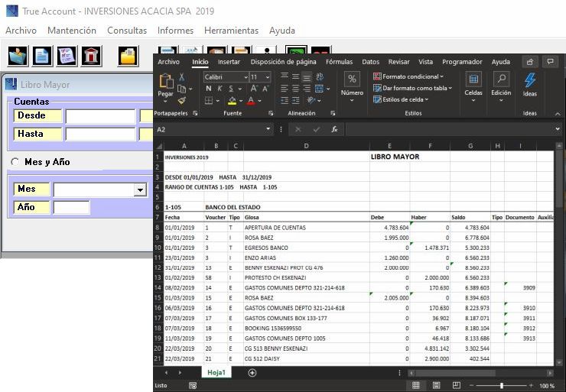Expand the Número format group
566x392 pixels.
pos(352,87)
